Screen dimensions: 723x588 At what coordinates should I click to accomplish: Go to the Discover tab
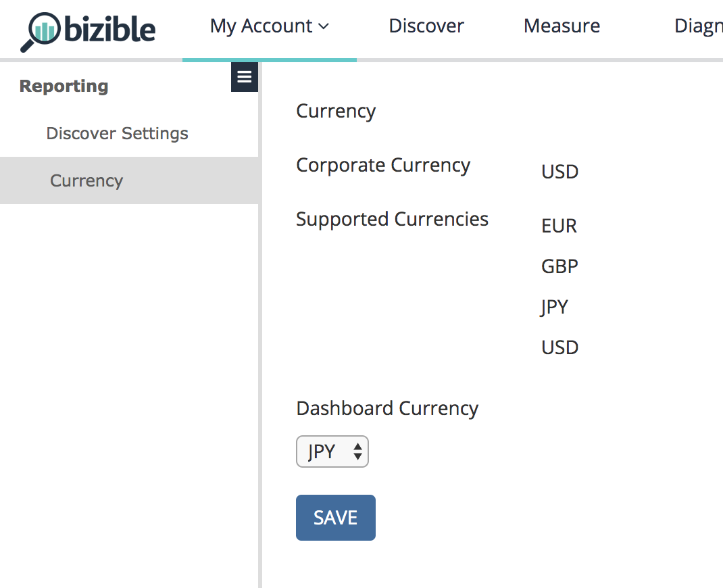coord(426,26)
